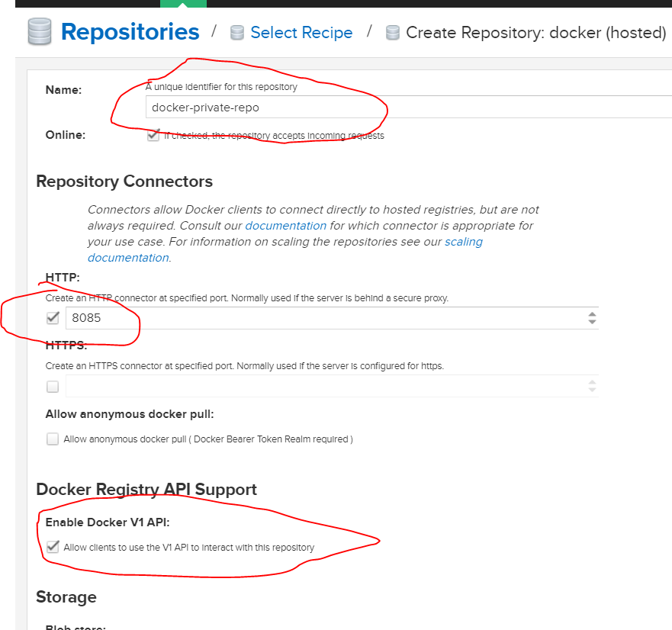
Task: Click the empty HTTPS port input field
Action: click(305, 387)
